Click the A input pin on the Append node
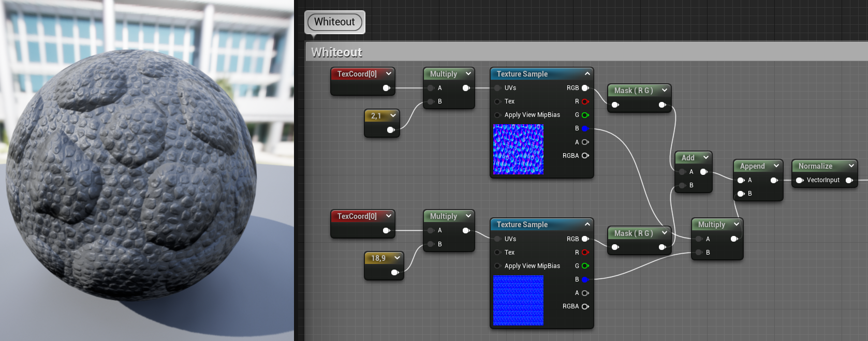 point(741,180)
